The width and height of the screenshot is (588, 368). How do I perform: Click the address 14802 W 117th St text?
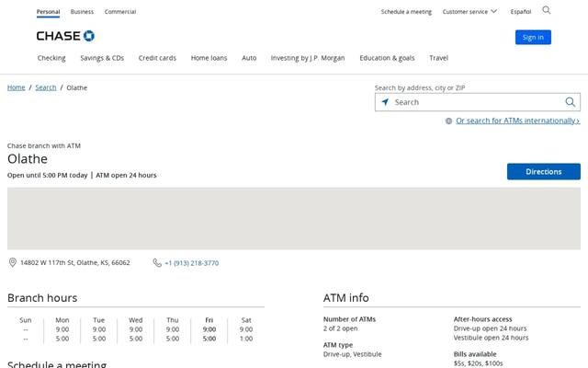[x=75, y=262]
